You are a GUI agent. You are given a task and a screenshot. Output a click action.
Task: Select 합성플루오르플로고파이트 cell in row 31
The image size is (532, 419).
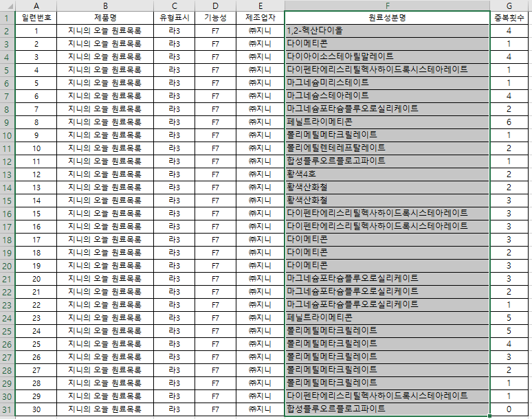[x=388, y=409]
